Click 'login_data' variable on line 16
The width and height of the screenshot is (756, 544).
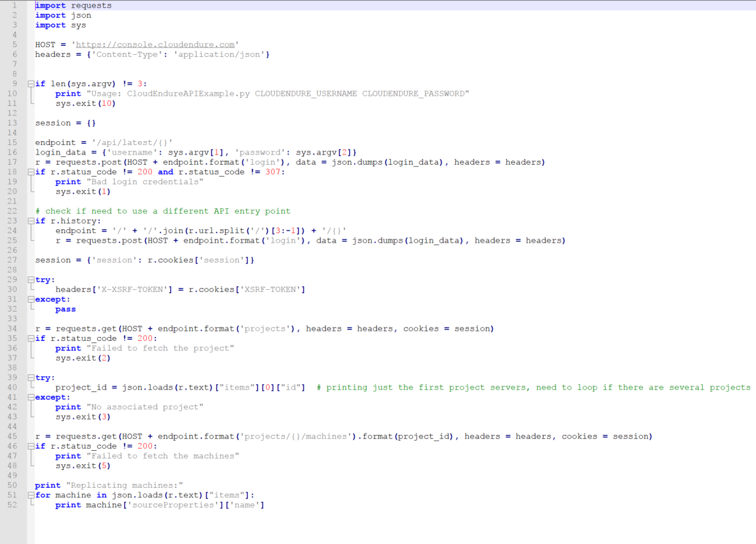(x=60, y=152)
